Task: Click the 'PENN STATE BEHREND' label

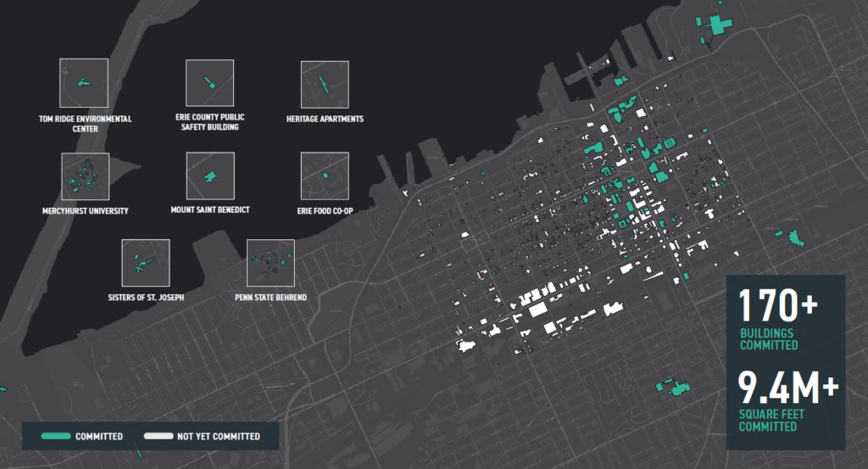Action: point(270,298)
